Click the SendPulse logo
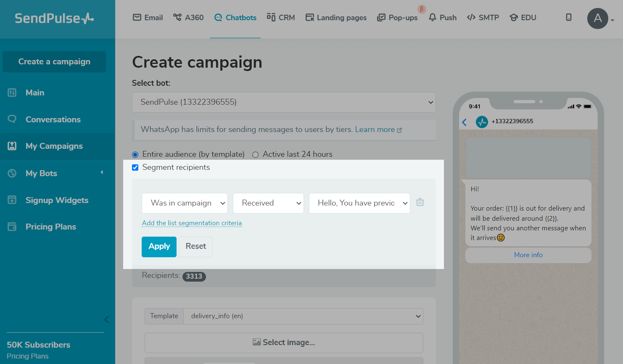This screenshot has width=623, height=364. click(x=54, y=18)
